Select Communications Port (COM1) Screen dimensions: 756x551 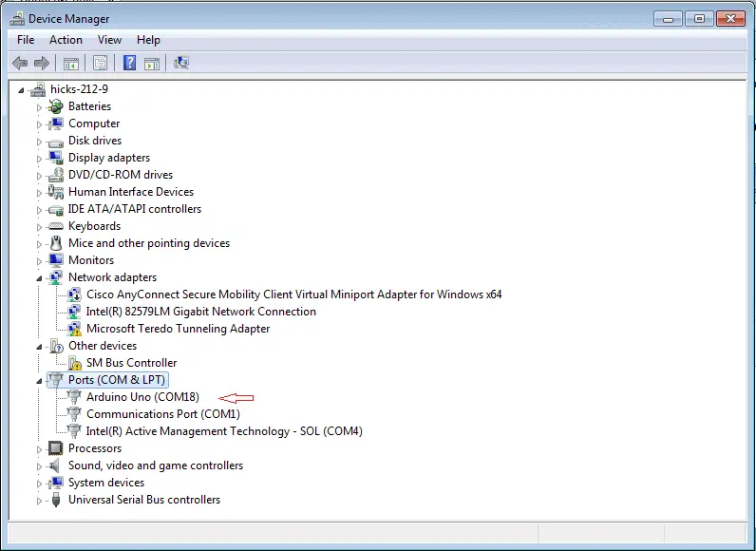163,414
